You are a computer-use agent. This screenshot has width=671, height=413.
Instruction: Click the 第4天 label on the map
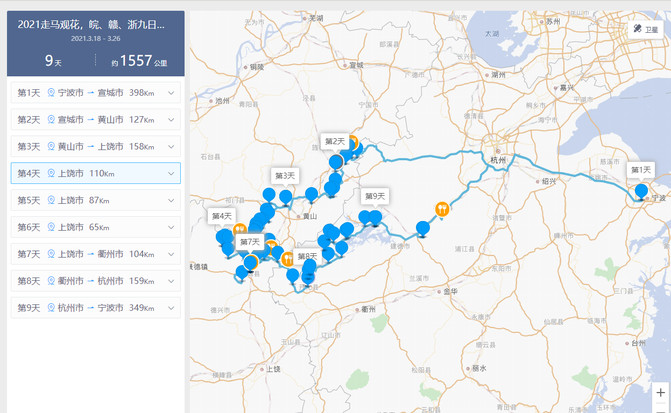tap(221, 215)
